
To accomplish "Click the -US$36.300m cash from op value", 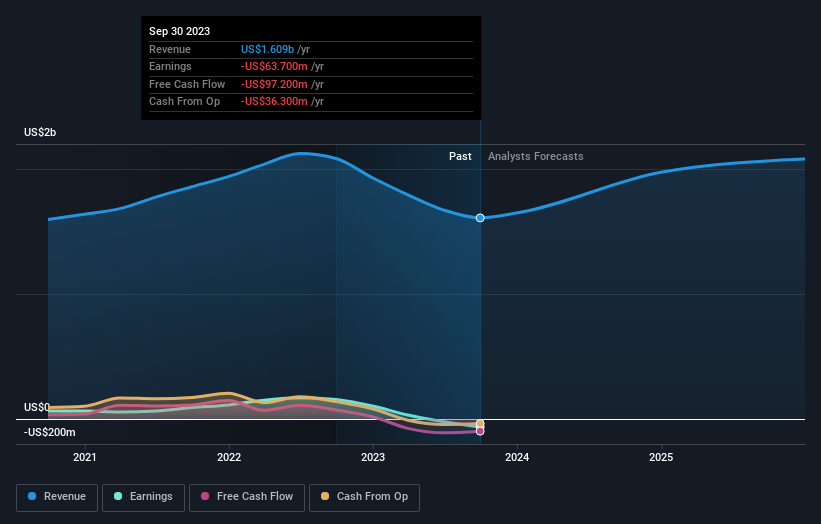I will click(274, 102).
